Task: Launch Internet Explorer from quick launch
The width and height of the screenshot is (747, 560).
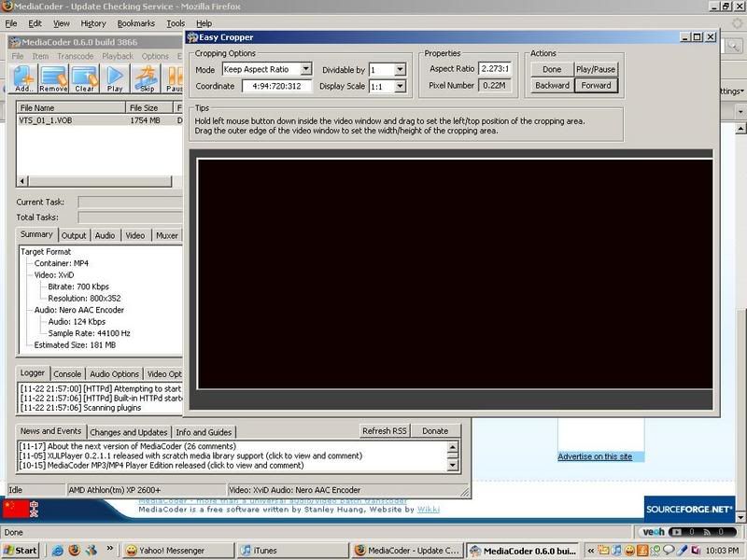Action: point(58,551)
